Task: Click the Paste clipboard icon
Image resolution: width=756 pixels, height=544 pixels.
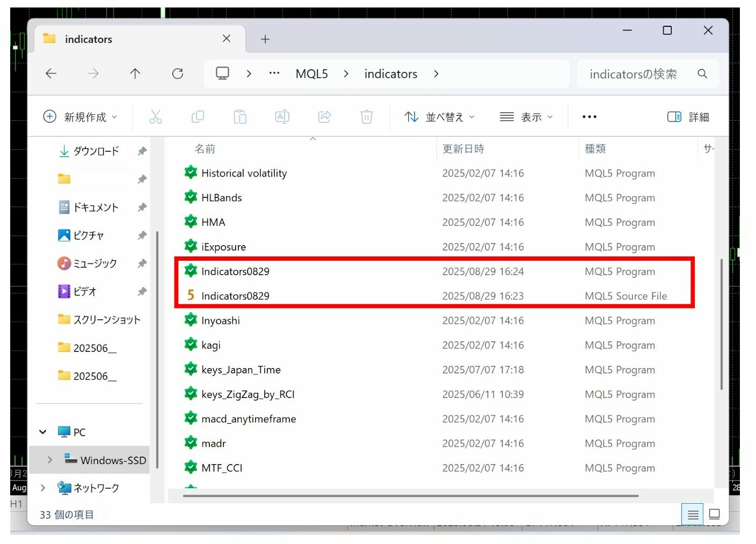Action: pyautogui.click(x=239, y=117)
